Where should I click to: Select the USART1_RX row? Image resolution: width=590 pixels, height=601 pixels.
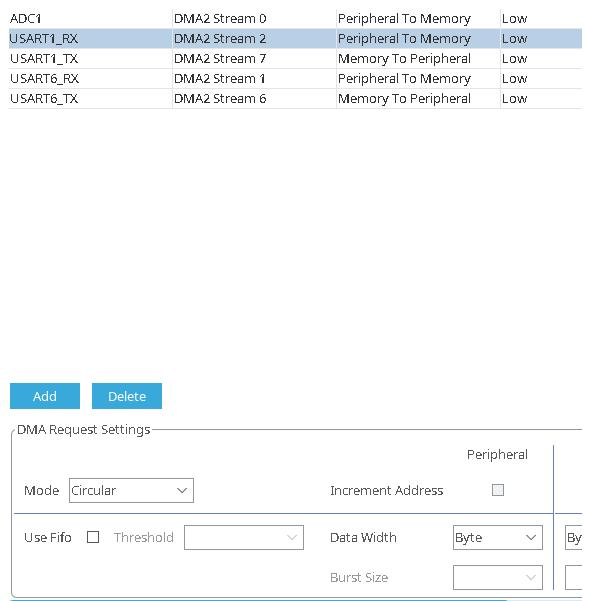295,38
